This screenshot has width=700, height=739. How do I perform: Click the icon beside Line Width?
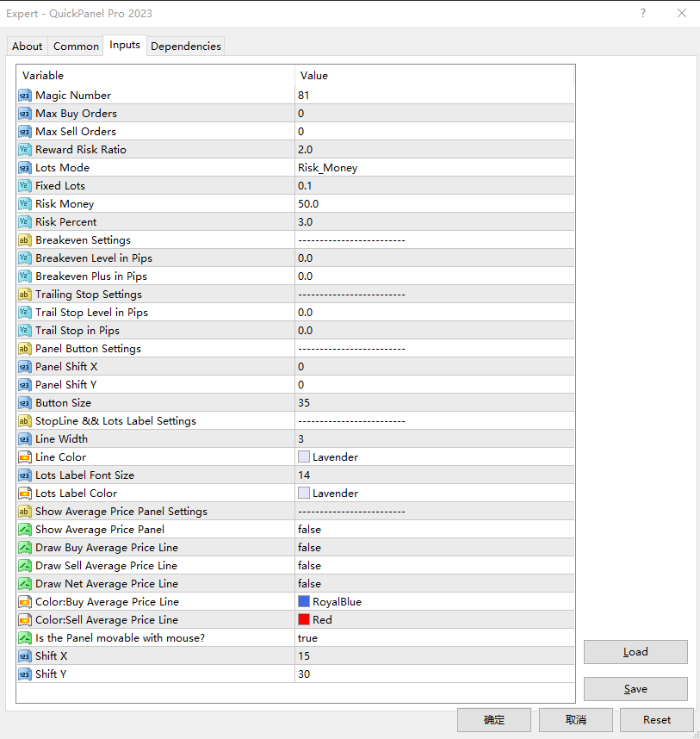tap(25, 439)
